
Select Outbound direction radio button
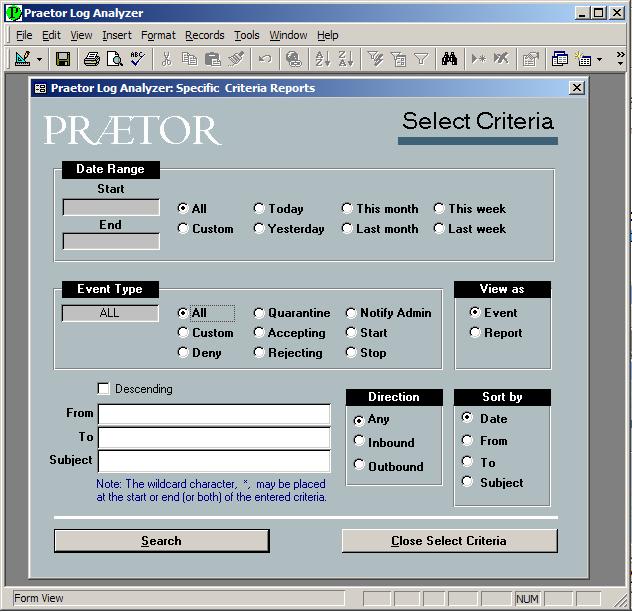pos(359,464)
